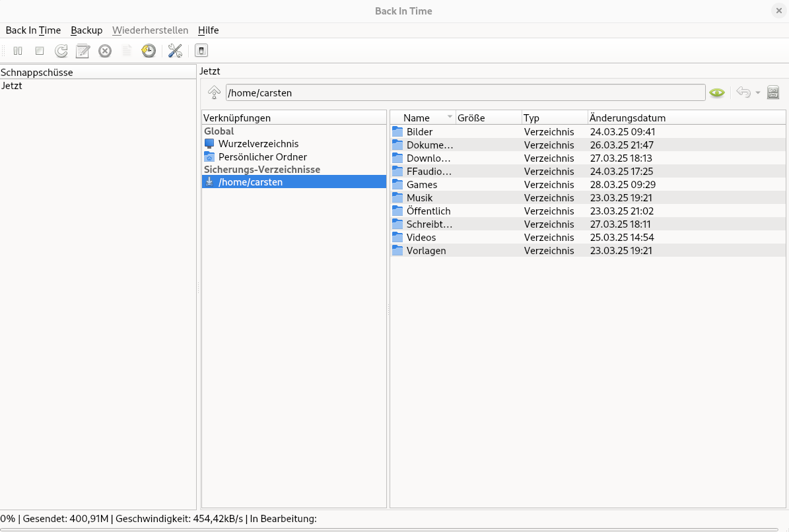The image size is (789, 532).
Task: Toggle show hidden files eye icon
Action: 717,92
